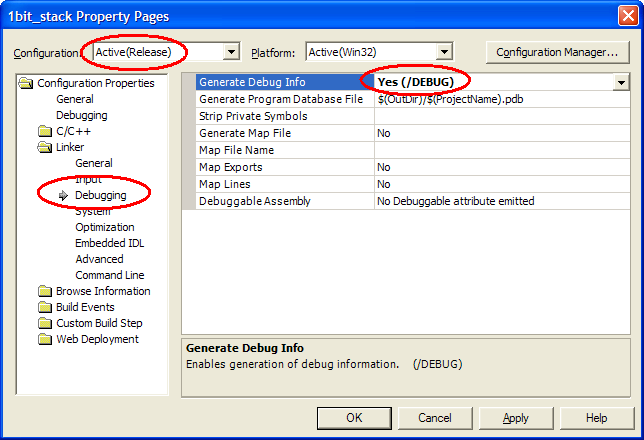Select Command Line in the tree
The height and width of the screenshot is (440, 644).
tap(109, 275)
